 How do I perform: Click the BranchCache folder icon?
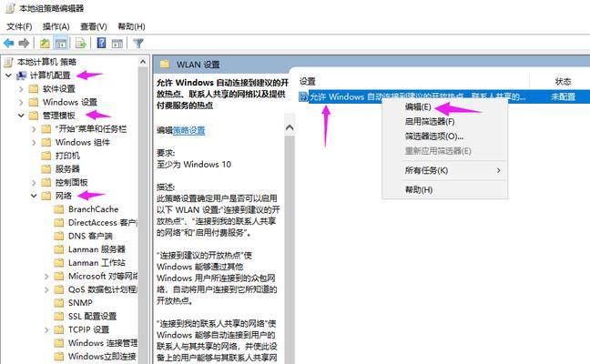coord(59,209)
